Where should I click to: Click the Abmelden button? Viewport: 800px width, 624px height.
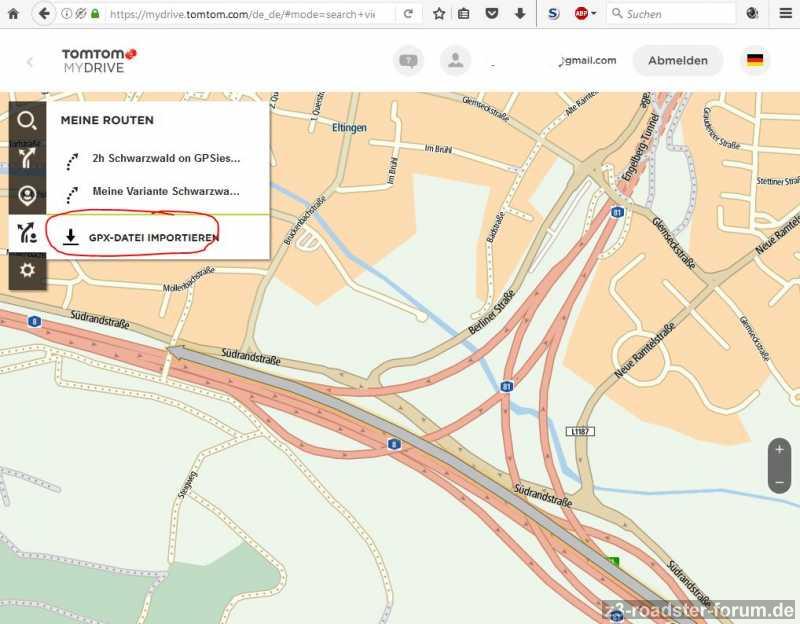677,60
